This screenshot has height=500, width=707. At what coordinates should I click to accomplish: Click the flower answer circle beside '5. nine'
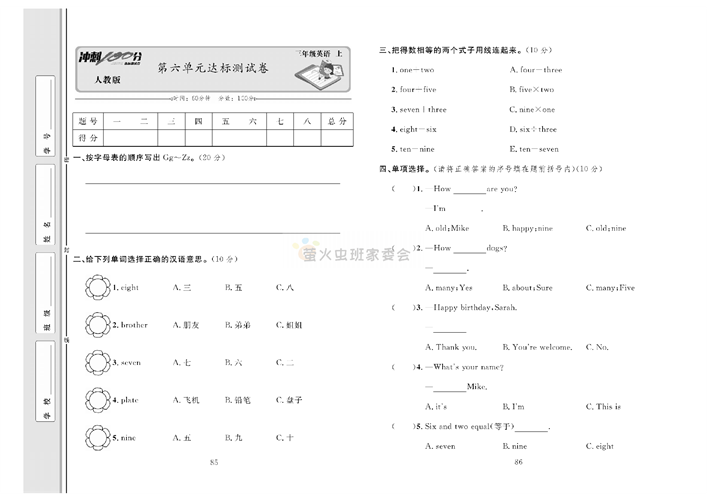coord(97,437)
